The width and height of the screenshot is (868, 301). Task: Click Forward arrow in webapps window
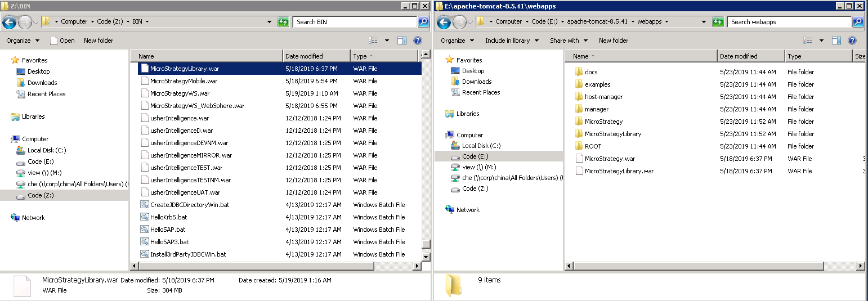click(459, 22)
